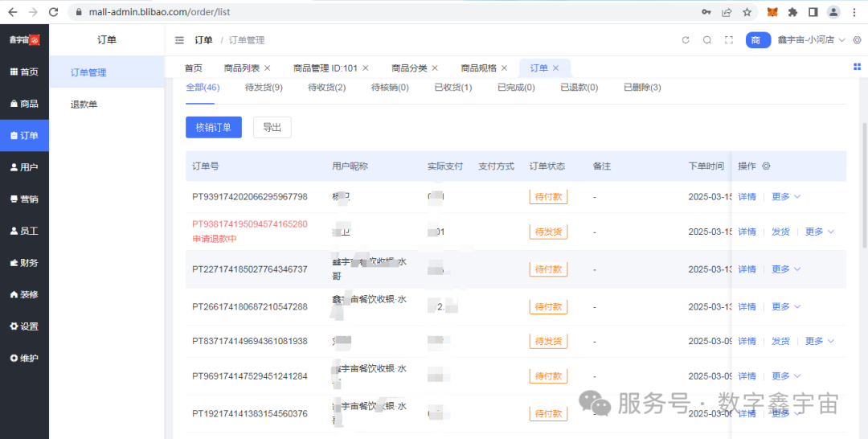Show 全部(46) orders
The height and width of the screenshot is (439, 868).
[x=203, y=88]
